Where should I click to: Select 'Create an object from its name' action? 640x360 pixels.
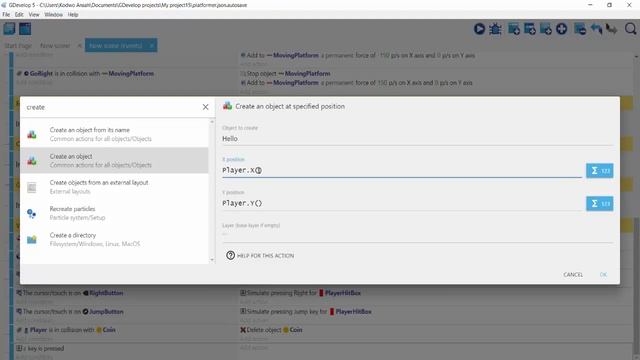point(114,134)
